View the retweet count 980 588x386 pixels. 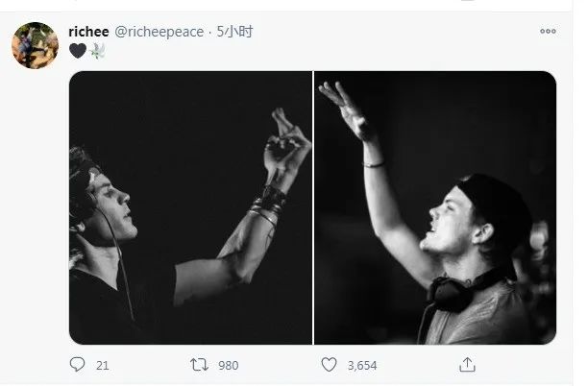tap(228, 366)
